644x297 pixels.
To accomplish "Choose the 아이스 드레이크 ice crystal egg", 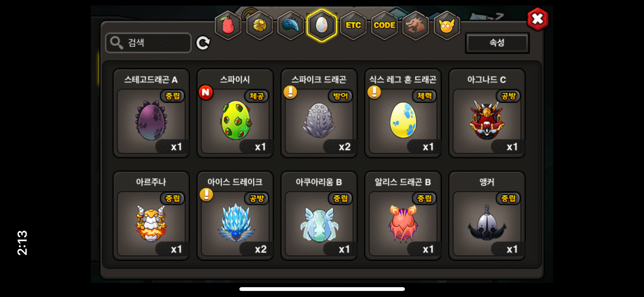I will click(235, 216).
